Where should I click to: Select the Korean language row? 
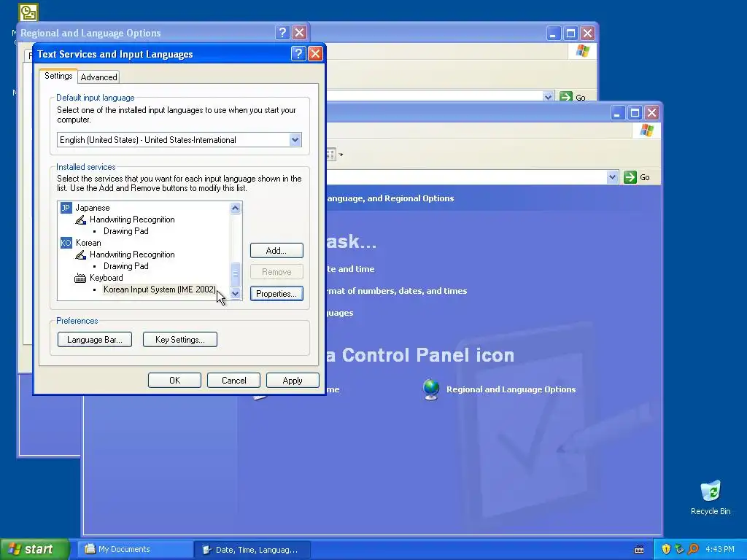tap(88, 243)
